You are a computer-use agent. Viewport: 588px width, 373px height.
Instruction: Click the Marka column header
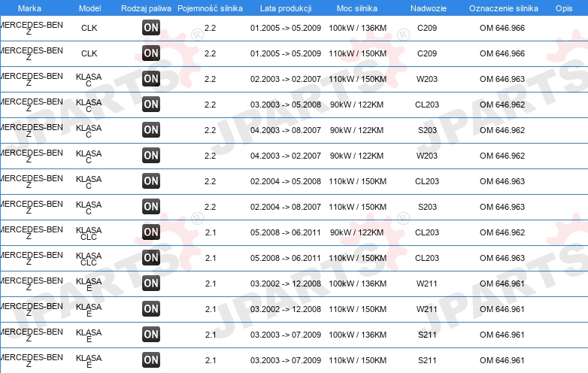pos(29,8)
